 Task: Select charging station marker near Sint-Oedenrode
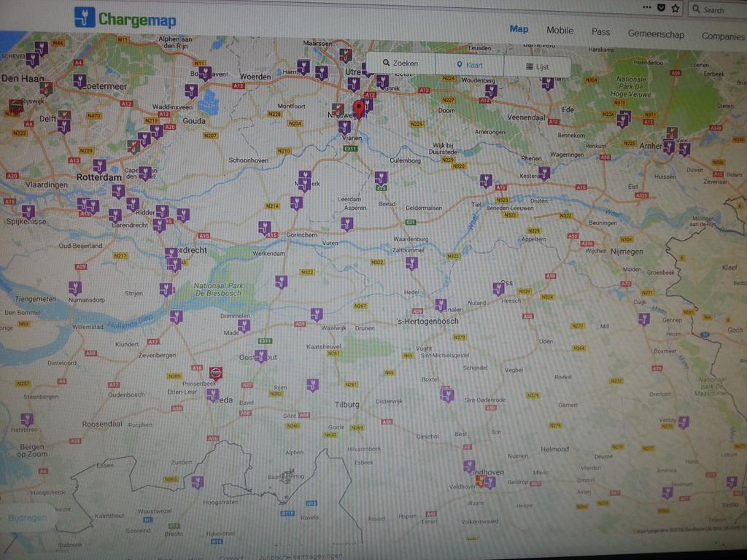447,394
